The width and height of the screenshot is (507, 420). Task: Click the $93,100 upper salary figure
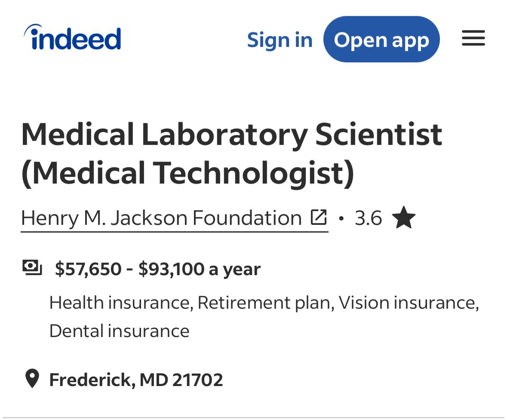[171, 269]
